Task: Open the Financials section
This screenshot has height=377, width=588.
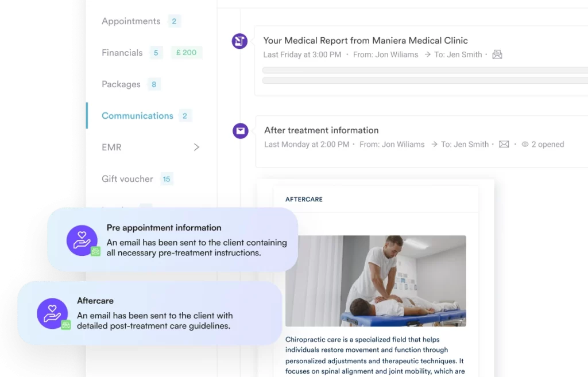Action: [122, 52]
